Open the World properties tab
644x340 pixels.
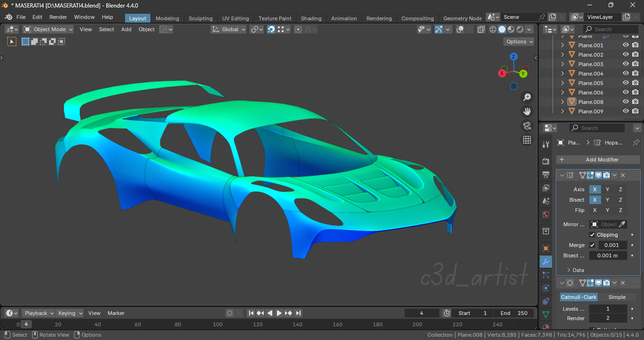(x=546, y=214)
